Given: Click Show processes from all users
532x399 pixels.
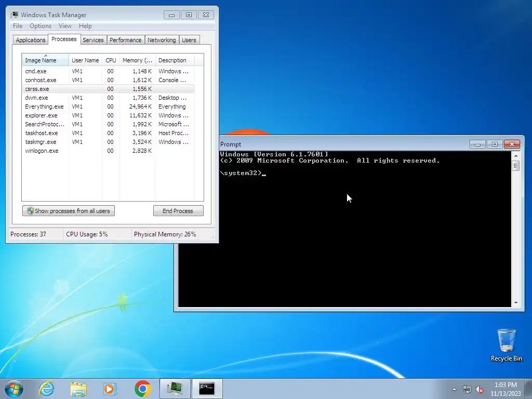Looking at the screenshot, I should (69, 211).
